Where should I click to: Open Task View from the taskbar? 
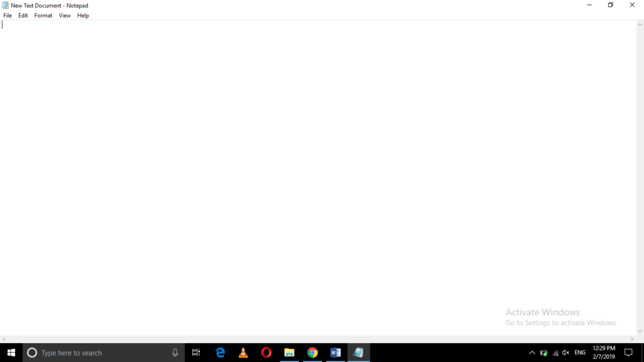(x=196, y=353)
